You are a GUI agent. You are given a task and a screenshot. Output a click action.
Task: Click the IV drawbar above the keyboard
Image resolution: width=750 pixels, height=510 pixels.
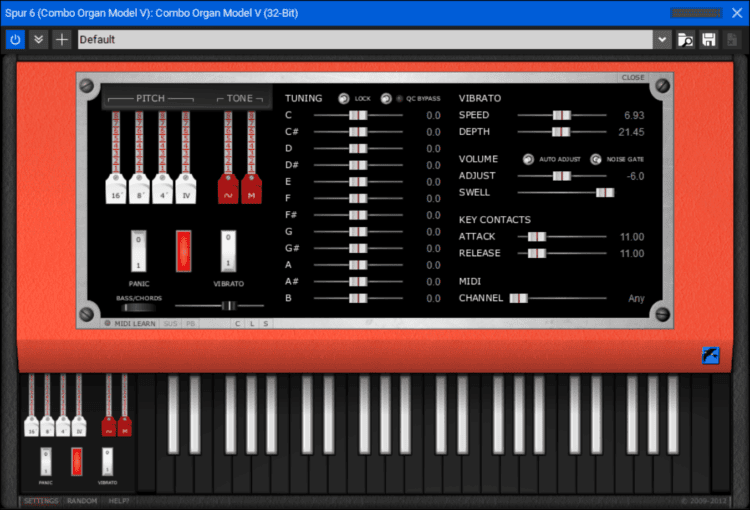click(x=79, y=425)
